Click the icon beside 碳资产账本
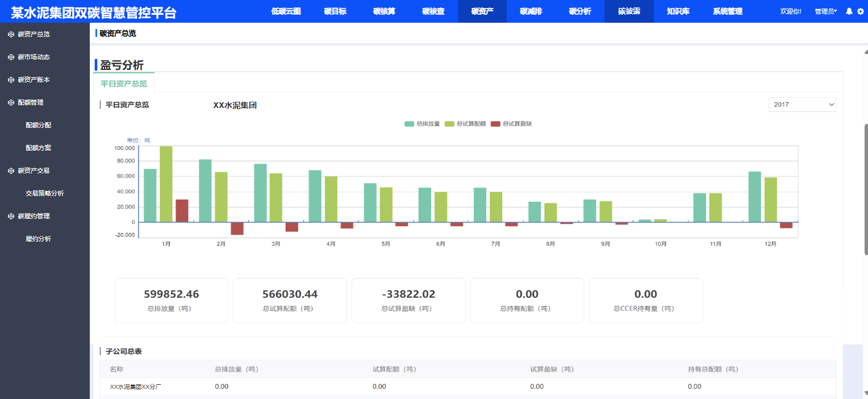Screen dimensions: 868x399 pyautogui.click(x=11, y=80)
